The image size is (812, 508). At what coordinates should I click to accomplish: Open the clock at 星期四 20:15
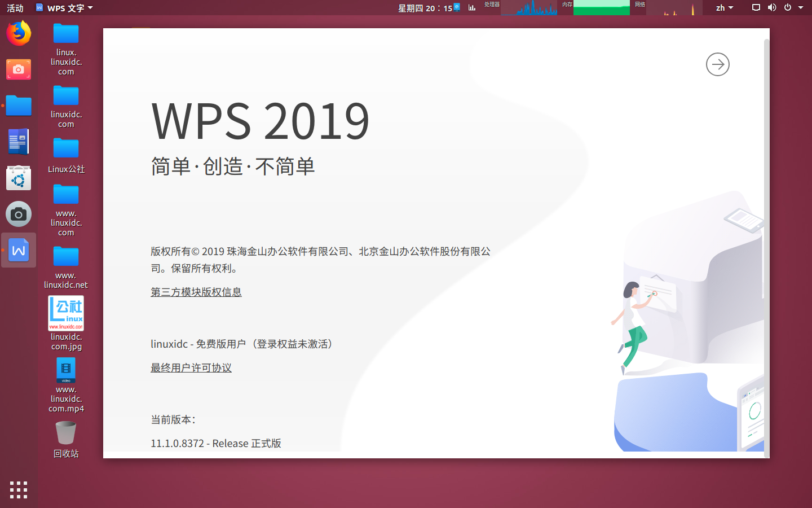point(425,8)
